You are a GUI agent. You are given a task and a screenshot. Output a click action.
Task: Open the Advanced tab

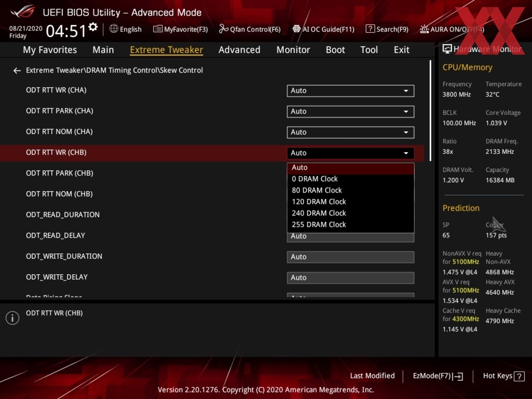[239, 50]
